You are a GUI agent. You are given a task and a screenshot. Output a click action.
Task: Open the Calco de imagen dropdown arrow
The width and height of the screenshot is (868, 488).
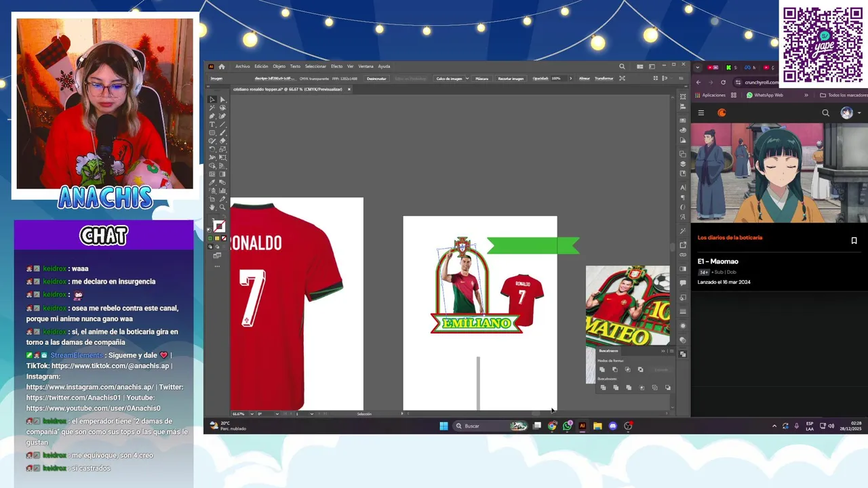pyautogui.click(x=467, y=79)
